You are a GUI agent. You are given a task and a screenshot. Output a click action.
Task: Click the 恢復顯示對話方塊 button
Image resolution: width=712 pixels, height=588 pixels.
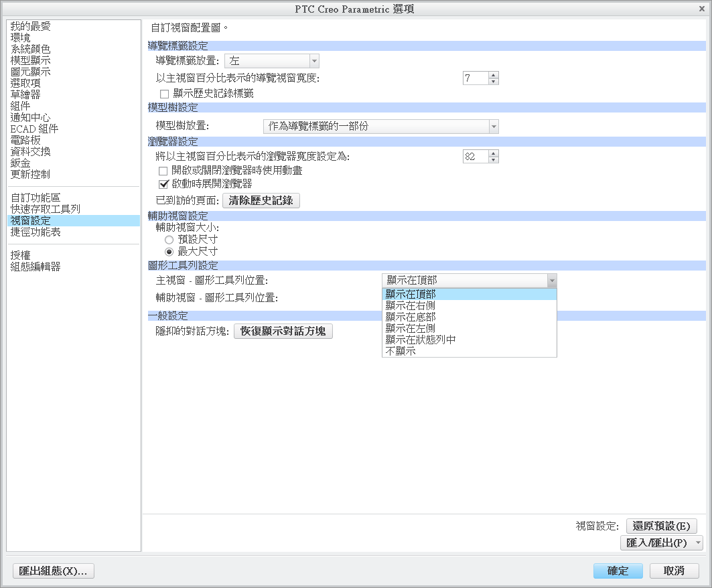tap(282, 331)
